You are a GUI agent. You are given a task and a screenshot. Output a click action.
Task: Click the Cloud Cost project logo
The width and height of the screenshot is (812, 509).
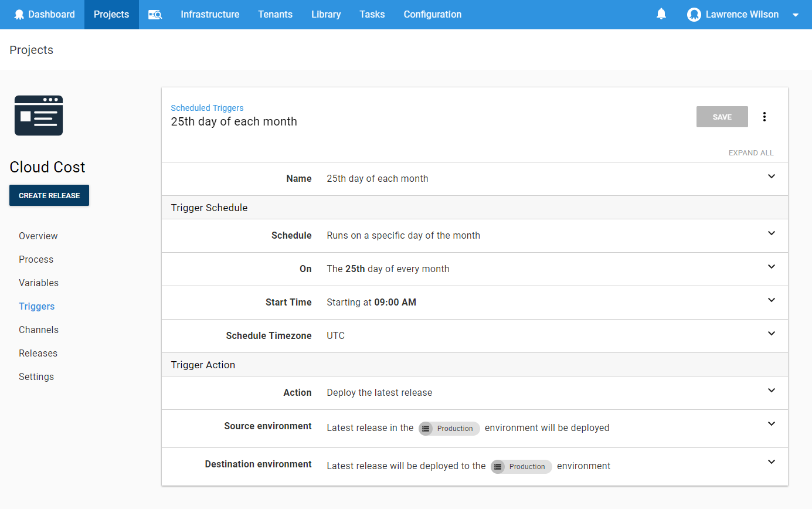point(38,116)
